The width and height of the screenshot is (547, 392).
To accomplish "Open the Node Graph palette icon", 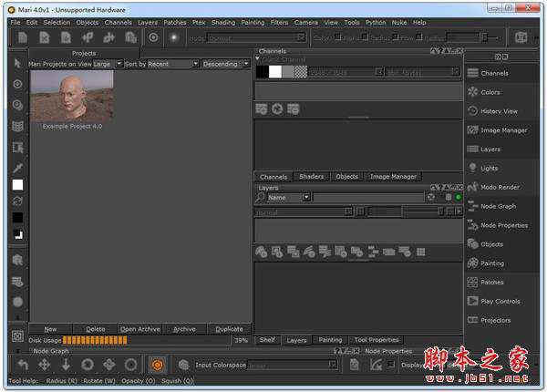I will pyautogui.click(x=472, y=206).
